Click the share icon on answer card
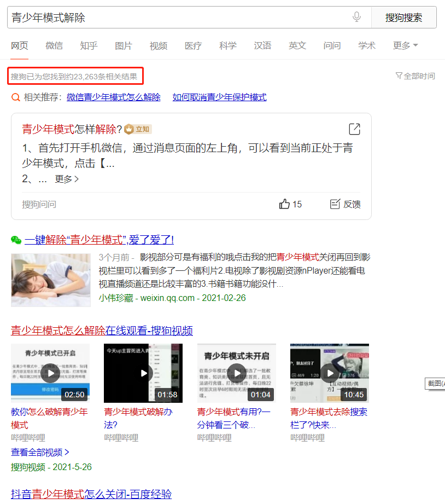This screenshot has width=445, height=504. click(354, 129)
